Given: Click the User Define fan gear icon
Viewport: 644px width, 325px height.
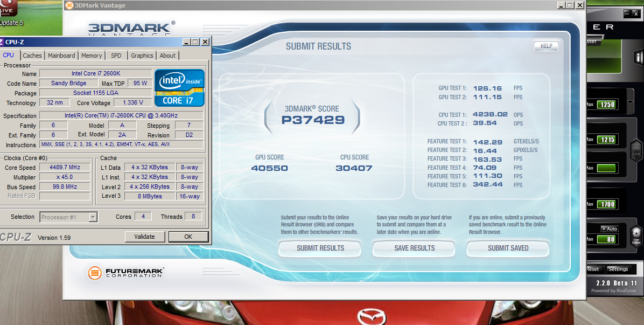Looking at the screenshot, I should tap(636, 236).
